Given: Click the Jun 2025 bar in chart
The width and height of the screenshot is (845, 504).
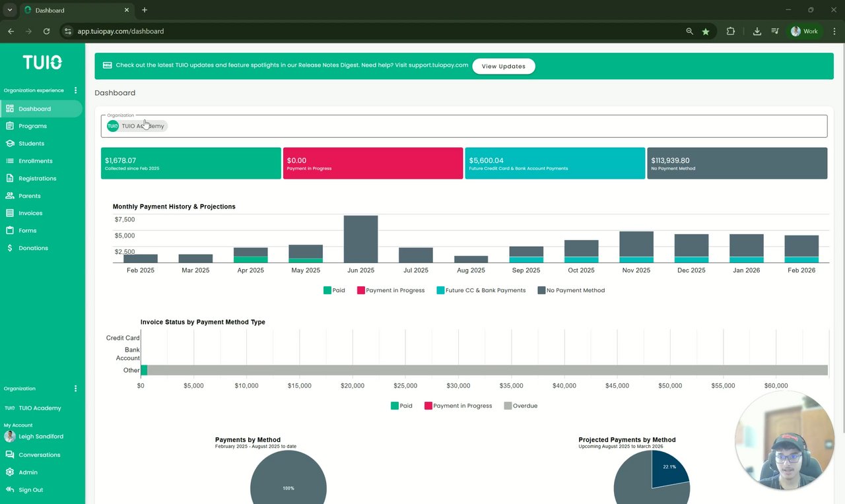Looking at the screenshot, I should (361, 239).
